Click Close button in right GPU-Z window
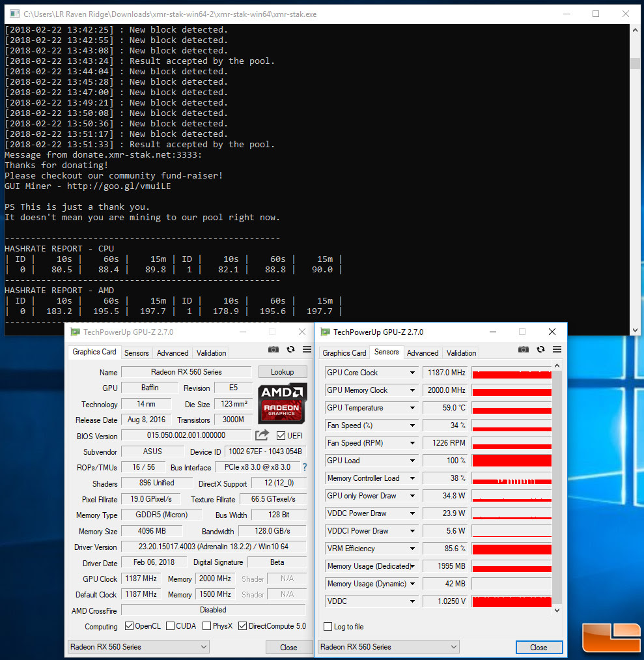Viewport: 644px width, 660px height. (x=539, y=648)
